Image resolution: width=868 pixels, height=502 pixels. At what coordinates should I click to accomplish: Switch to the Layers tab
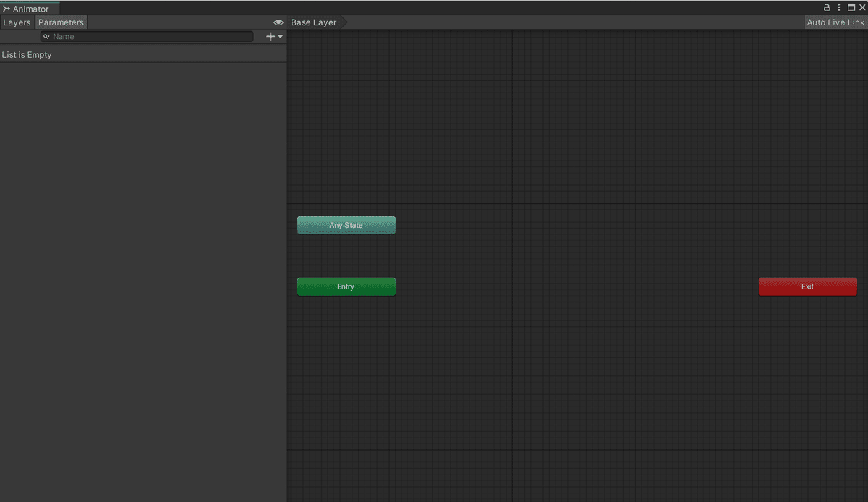[17, 22]
